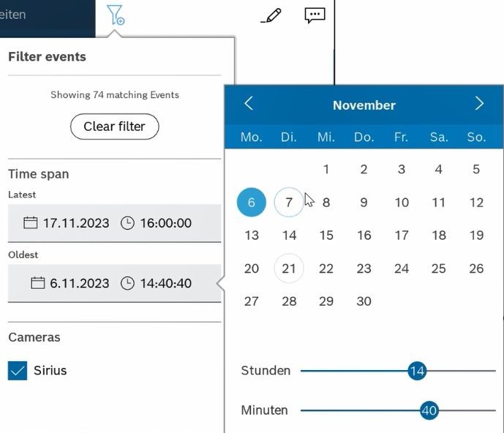This screenshot has height=433, width=504.
Task: Pick November 17 in calendar
Action: pos(402,236)
